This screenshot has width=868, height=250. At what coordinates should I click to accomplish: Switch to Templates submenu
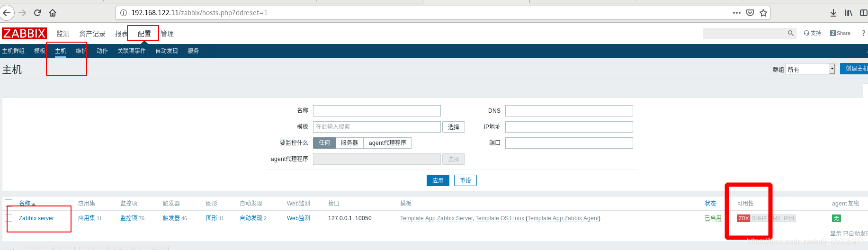coord(40,51)
